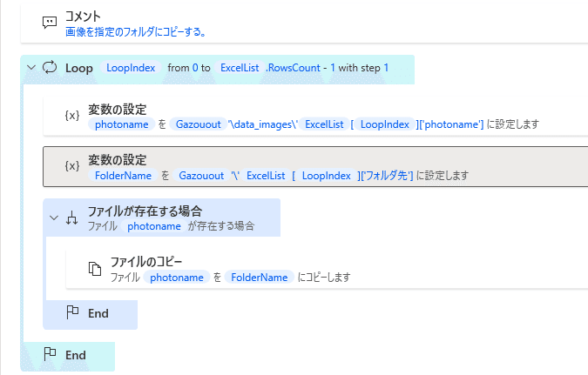Click LoopIndex chip in FolderName variable action
The image size is (588, 375).
point(327,176)
